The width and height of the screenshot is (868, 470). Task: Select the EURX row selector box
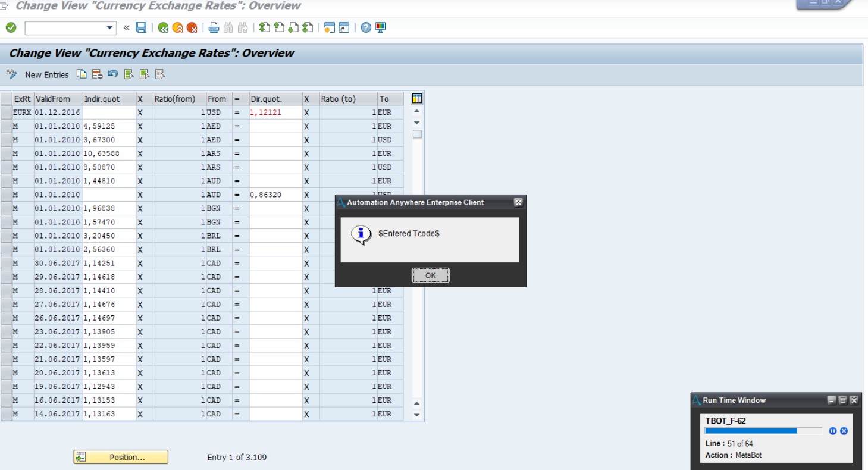tap(6, 112)
